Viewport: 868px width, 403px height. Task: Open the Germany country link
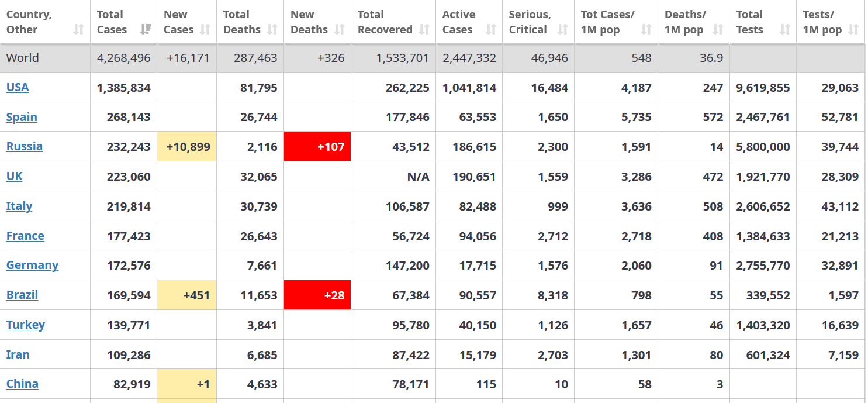(x=32, y=265)
